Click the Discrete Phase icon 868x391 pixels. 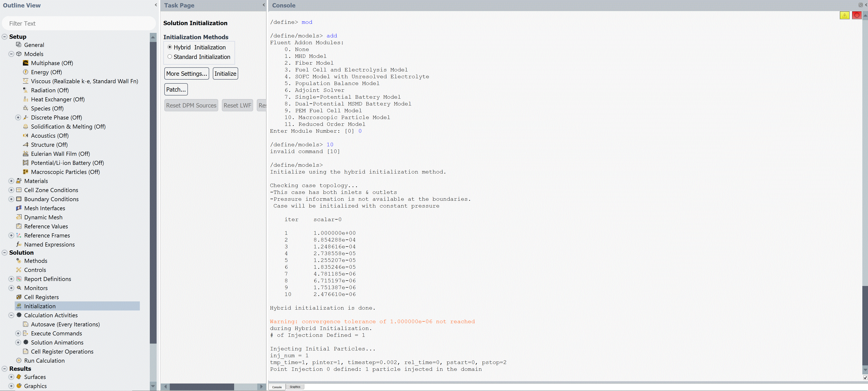point(26,118)
